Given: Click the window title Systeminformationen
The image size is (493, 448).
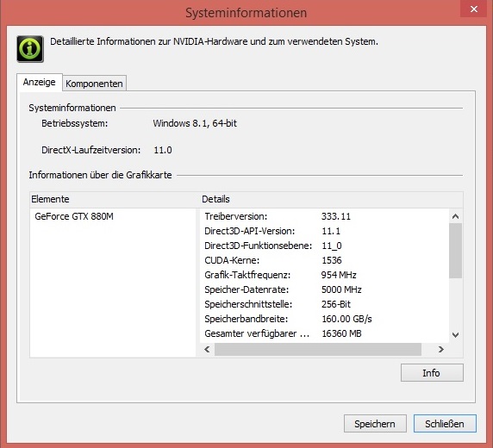Looking at the screenshot, I should click(246, 13).
